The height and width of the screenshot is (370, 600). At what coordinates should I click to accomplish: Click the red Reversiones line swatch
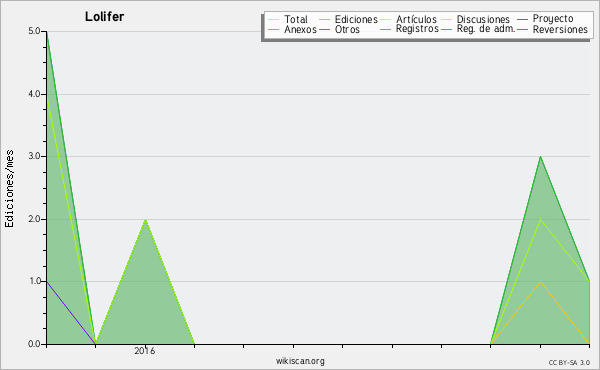(x=523, y=29)
